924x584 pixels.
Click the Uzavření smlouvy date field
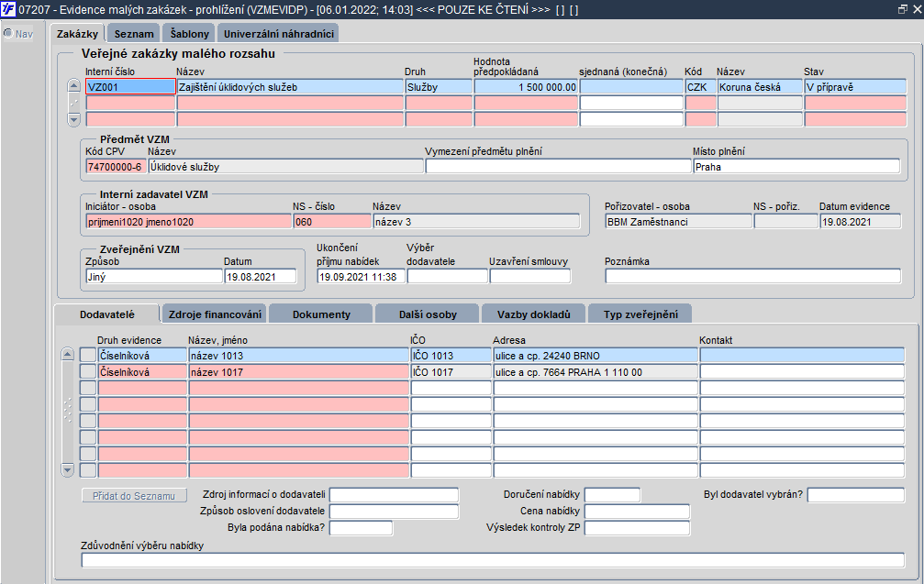(530, 277)
